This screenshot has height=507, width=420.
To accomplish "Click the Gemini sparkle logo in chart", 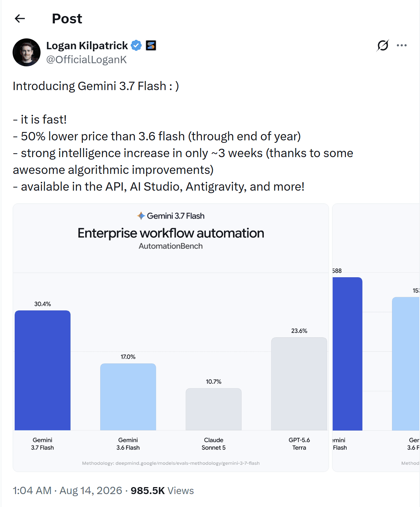I will coord(141,216).
